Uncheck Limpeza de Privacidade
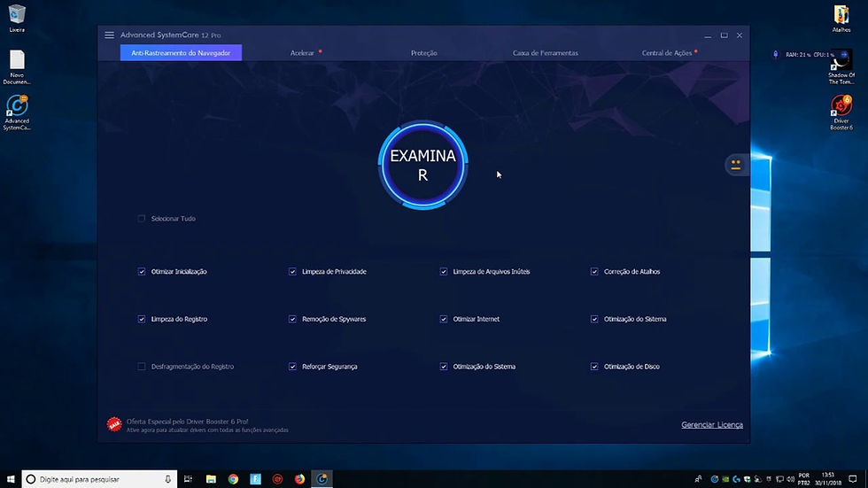The width and height of the screenshot is (868, 488). tap(292, 272)
